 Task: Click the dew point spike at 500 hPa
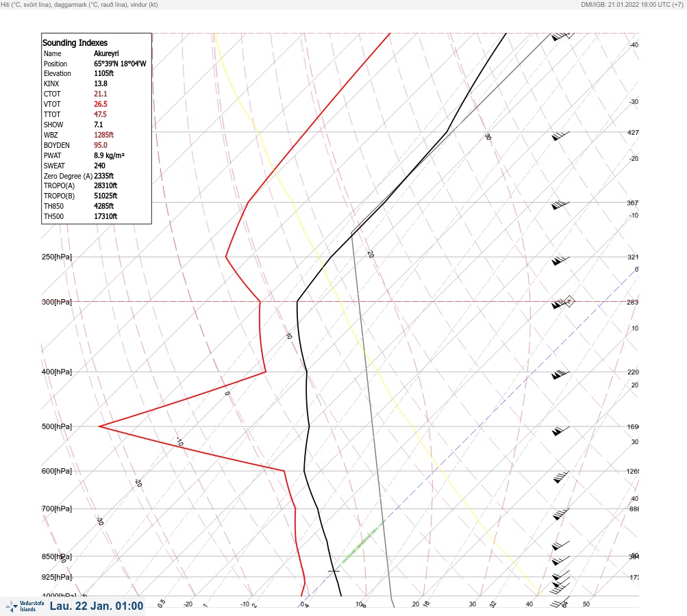[100, 426]
